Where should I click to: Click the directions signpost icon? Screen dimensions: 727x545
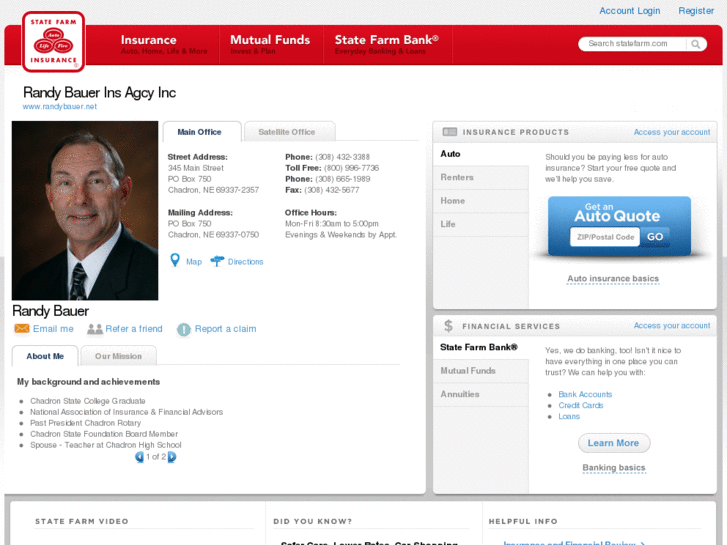click(217, 261)
